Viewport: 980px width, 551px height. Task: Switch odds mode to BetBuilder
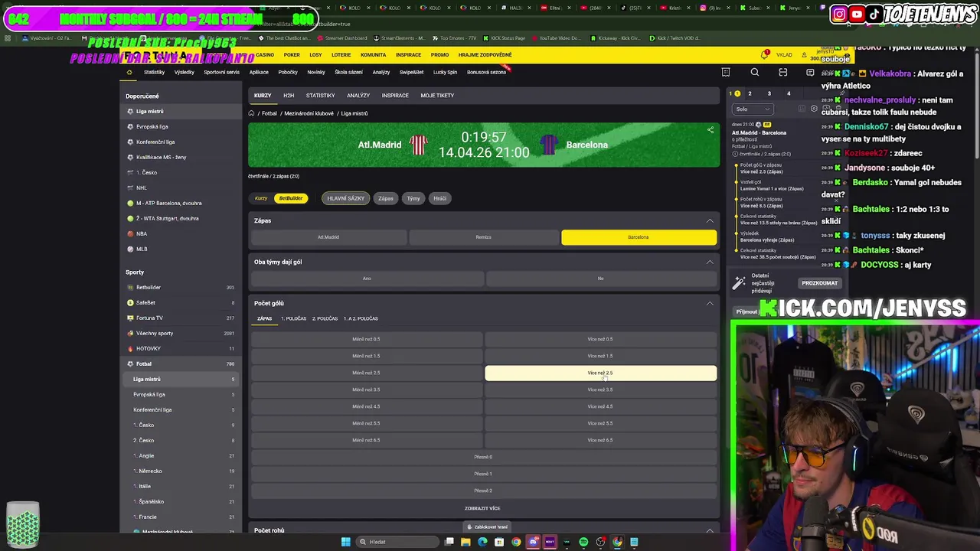(291, 198)
